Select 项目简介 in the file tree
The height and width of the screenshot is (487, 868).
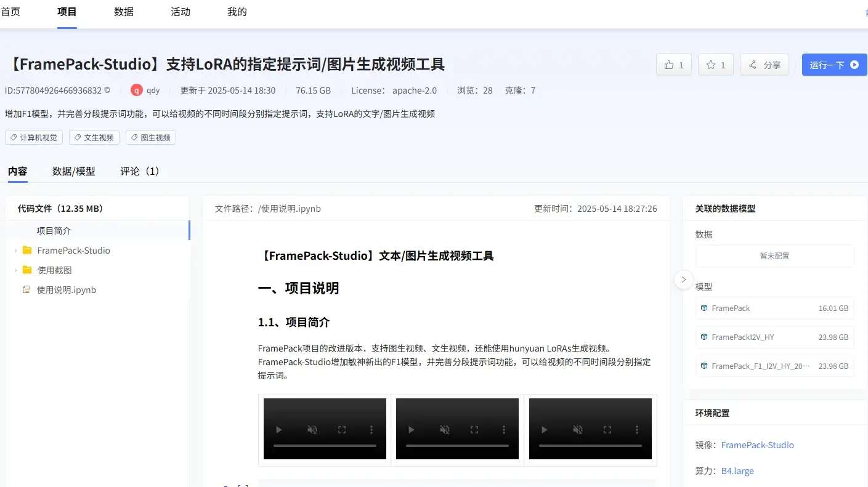(54, 231)
